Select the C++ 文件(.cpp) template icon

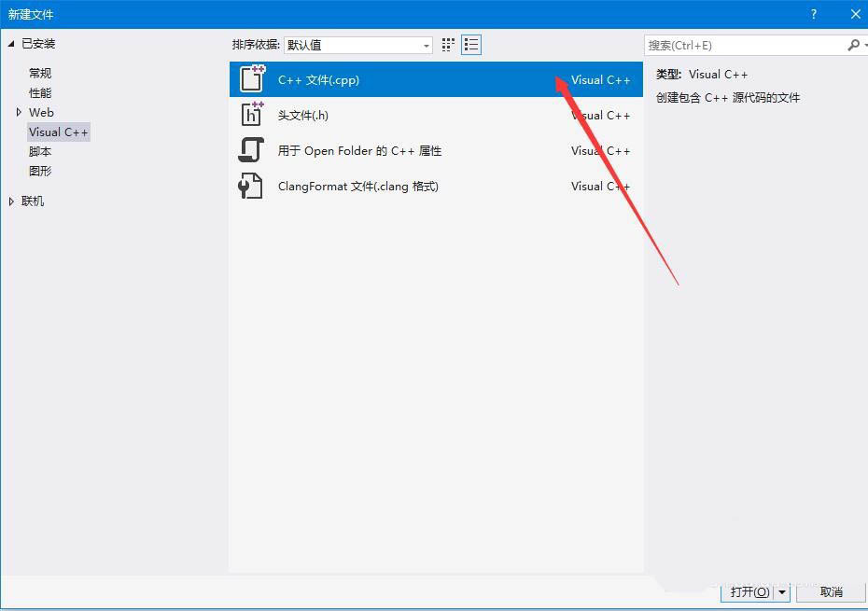point(252,78)
